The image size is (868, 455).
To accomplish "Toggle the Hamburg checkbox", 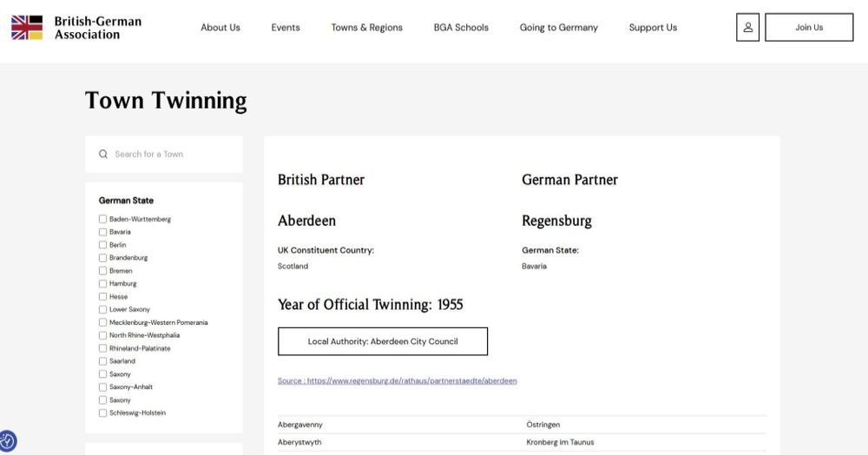I will pos(102,283).
